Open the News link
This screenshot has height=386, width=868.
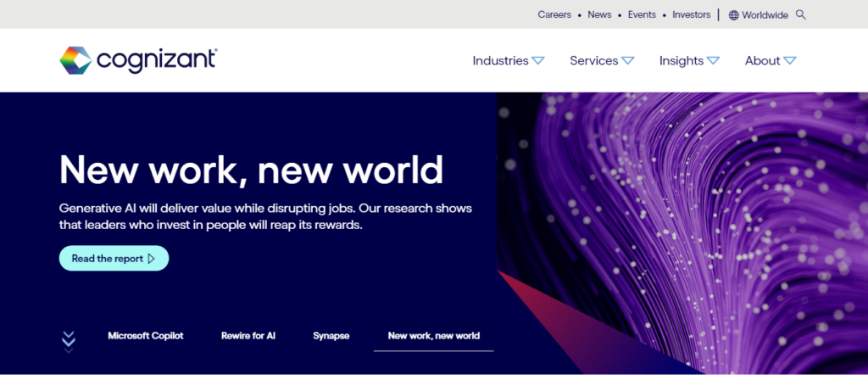point(599,14)
